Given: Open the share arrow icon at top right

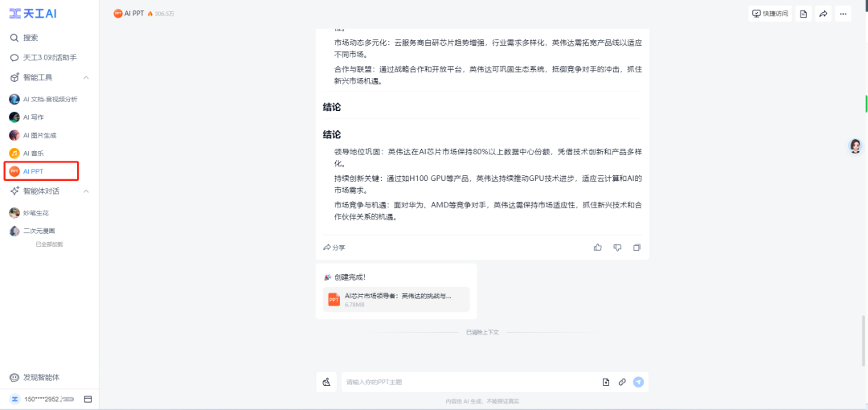Looking at the screenshot, I should [x=823, y=14].
